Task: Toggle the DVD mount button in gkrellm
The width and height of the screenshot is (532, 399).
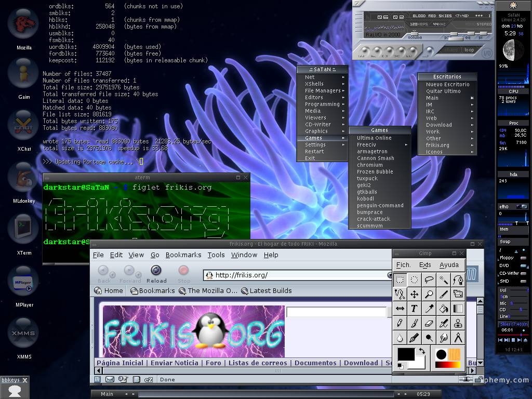Action: click(x=523, y=265)
